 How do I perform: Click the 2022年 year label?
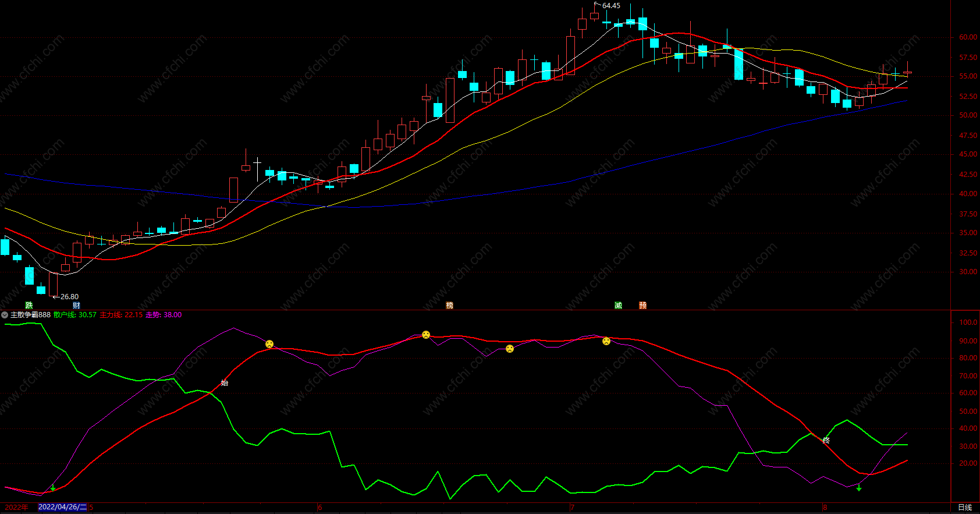16,508
